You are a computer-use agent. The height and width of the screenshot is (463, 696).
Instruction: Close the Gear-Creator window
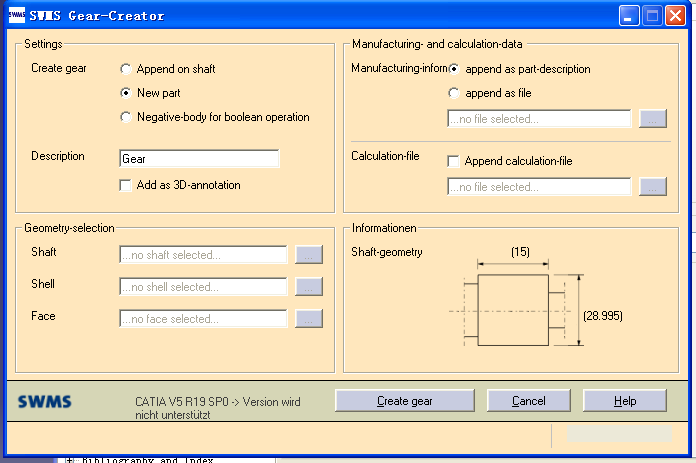[676, 16]
